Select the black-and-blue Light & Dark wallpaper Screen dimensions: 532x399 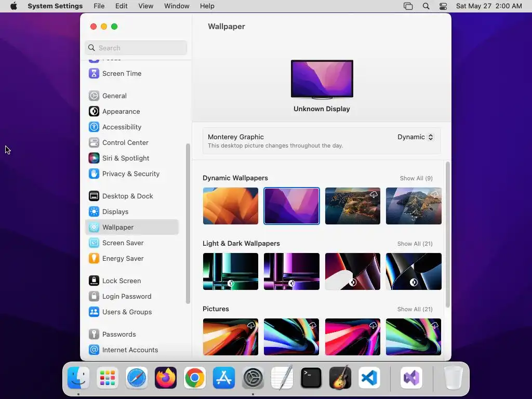click(414, 271)
